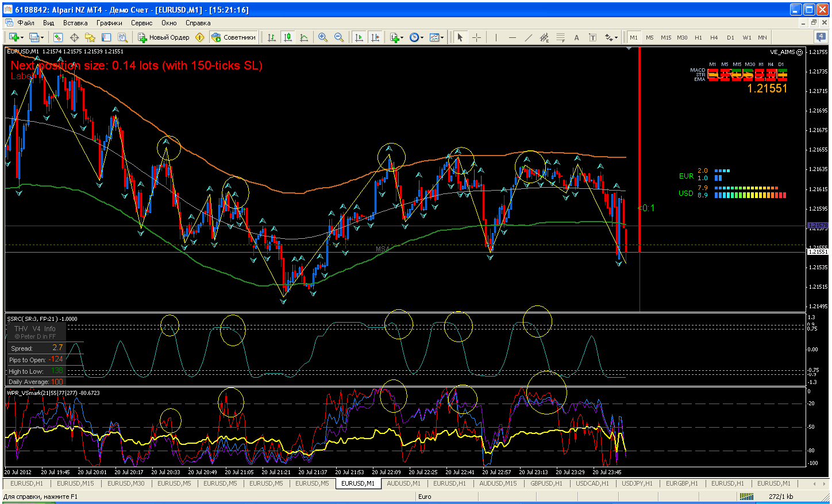Switch chart to candlestick mode
The width and height of the screenshot is (832, 504).
click(x=288, y=37)
